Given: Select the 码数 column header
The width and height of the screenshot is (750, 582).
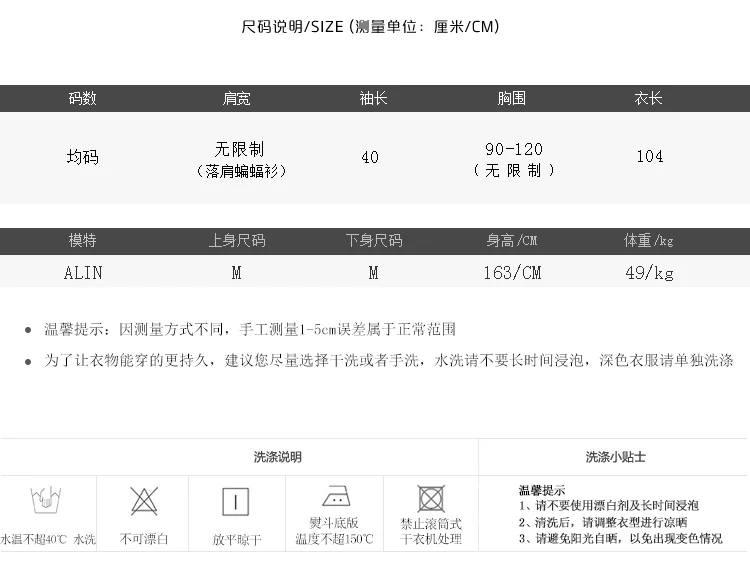Looking at the screenshot, I should (82, 99).
